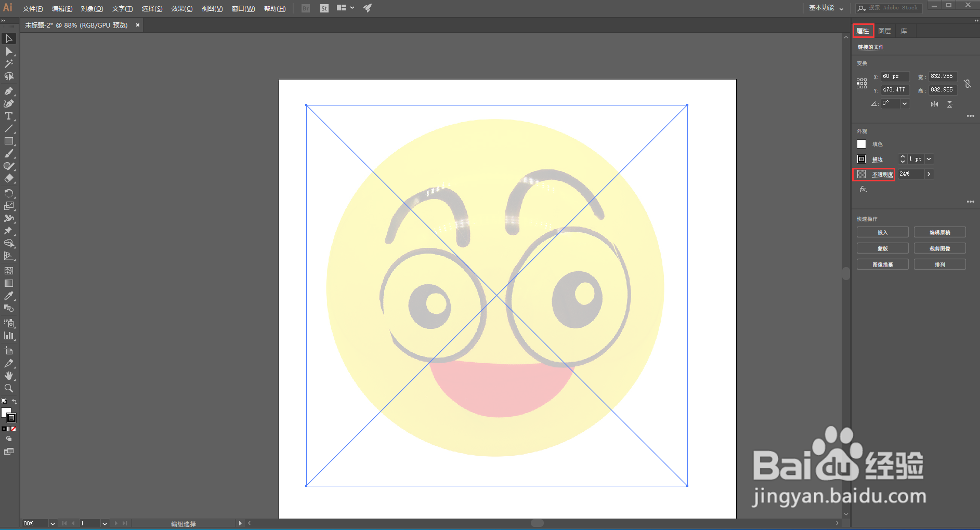Screen dimensions: 980x530
Task: Select the Gradient tool
Action: click(9, 283)
